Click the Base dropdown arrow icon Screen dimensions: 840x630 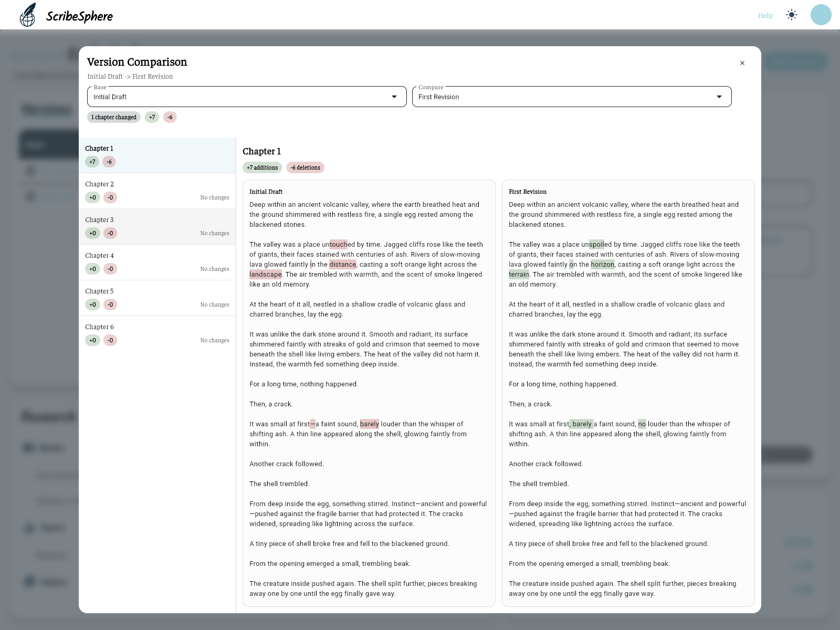pyautogui.click(x=394, y=97)
